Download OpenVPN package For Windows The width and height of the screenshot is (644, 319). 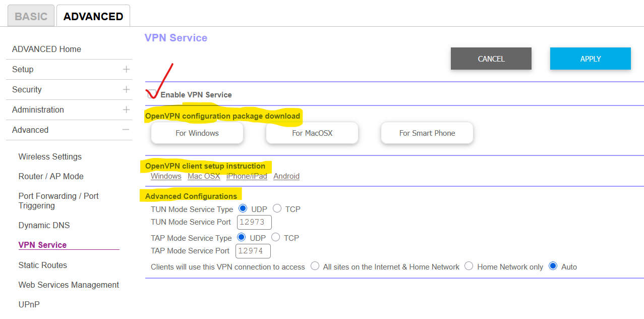[197, 133]
